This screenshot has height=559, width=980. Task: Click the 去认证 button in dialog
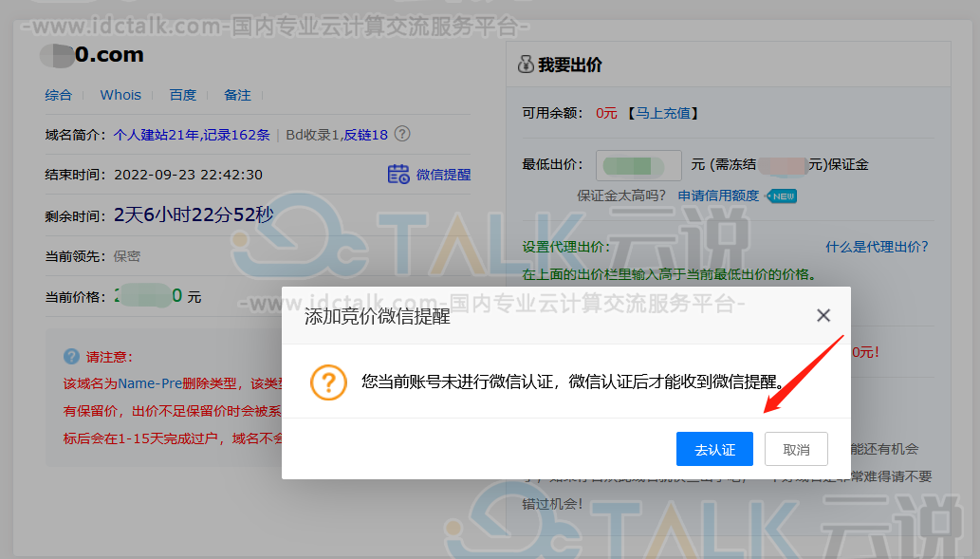(x=714, y=449)
